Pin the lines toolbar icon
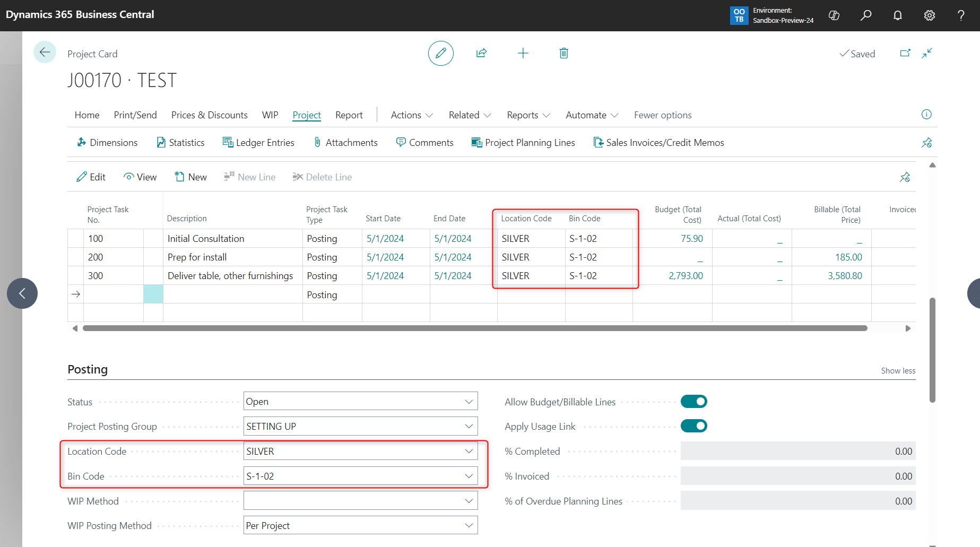The width and height of the screenshot is (980, 547). pyautogui.click(x=905, y=177)
